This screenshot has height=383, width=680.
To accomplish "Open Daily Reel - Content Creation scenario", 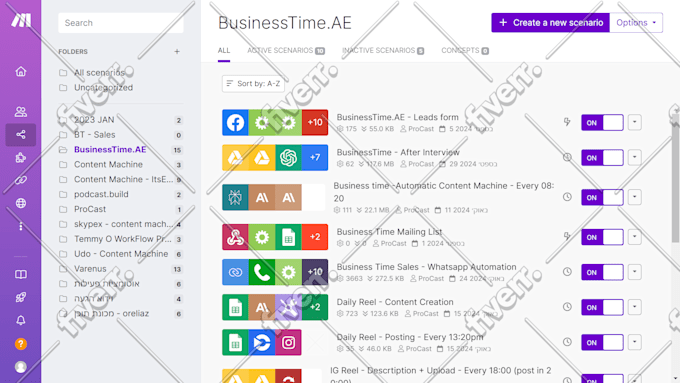I will coord(395,302).
